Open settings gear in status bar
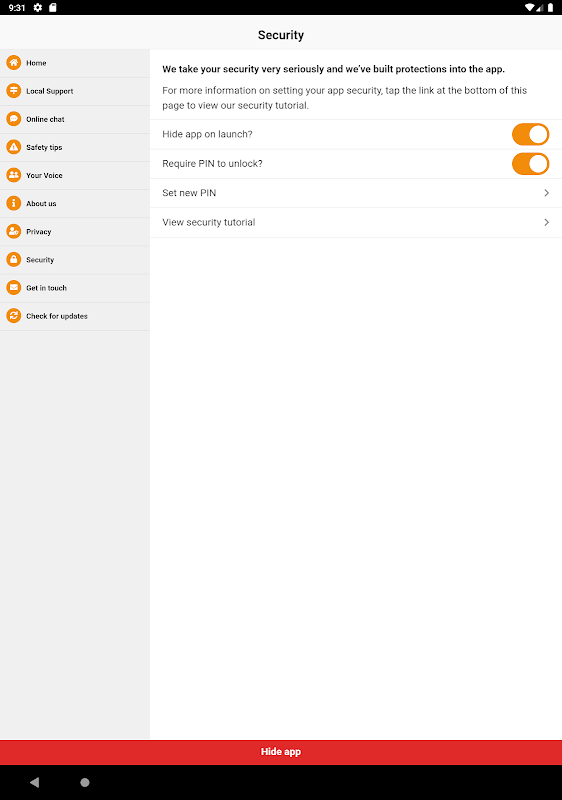Viewport: 562px width, 800px height. [38, 7]
